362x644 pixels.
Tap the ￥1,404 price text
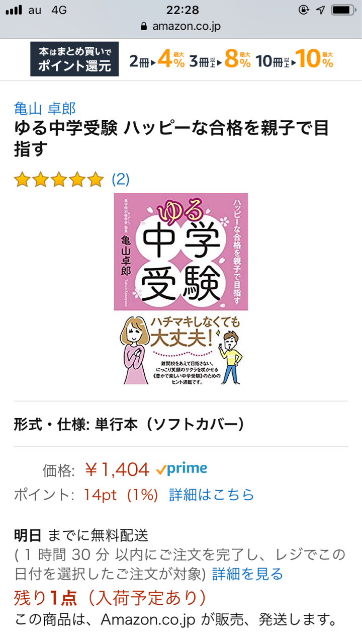117,469
